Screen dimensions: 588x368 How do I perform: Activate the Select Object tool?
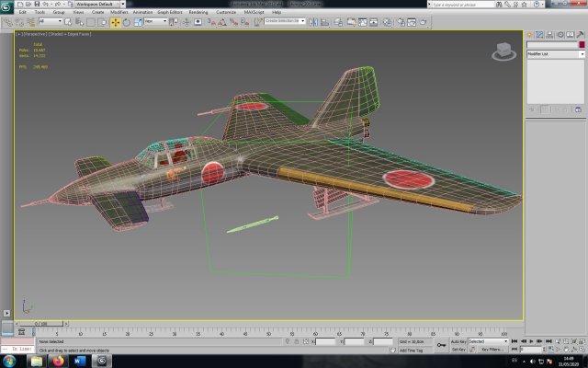pyautogui.click(x=68, y=22)
